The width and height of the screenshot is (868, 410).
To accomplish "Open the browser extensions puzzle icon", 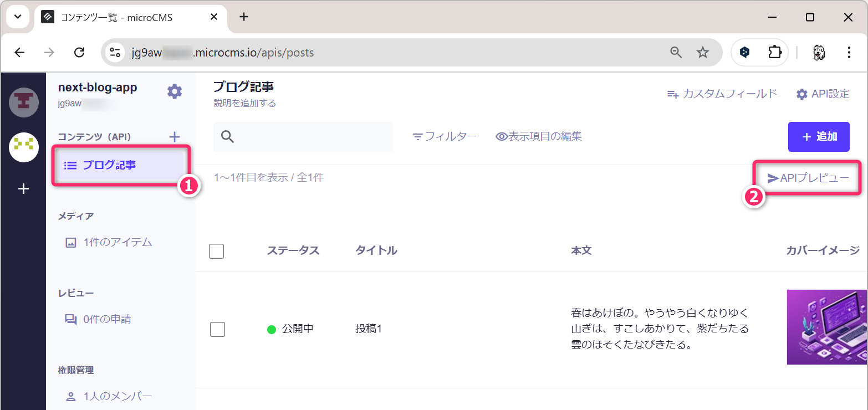I will pos(774,53).
